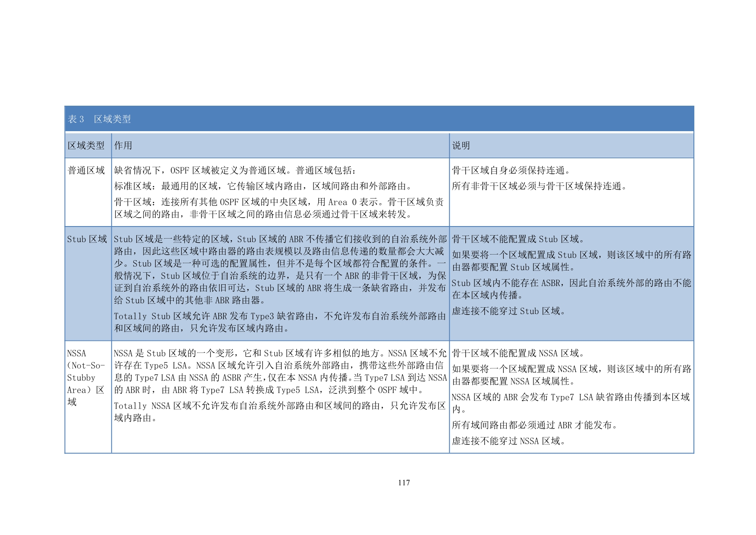Click the paragraph beginning "缺省情况下"
Screen dimensions: 756x535
[235, 170]
